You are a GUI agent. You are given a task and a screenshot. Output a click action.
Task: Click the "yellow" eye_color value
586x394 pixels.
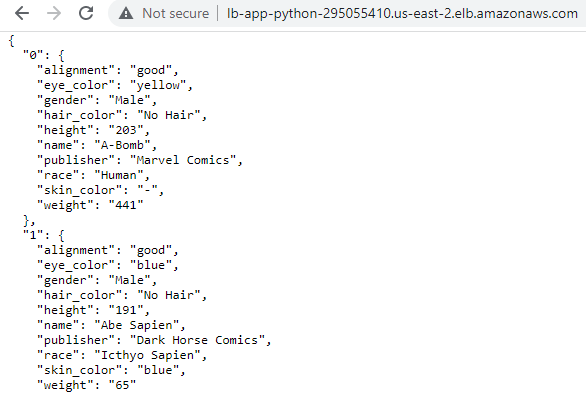click(158, 85)
